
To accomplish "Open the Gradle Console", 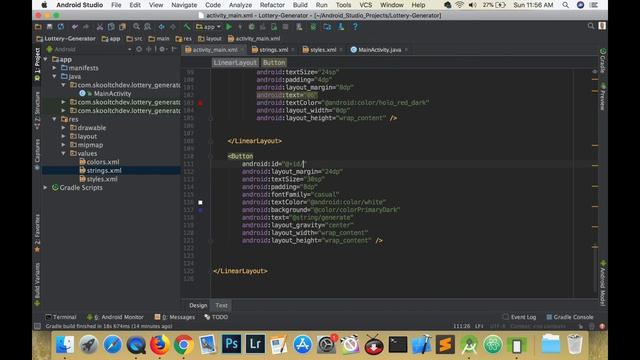I will [570, 317].
